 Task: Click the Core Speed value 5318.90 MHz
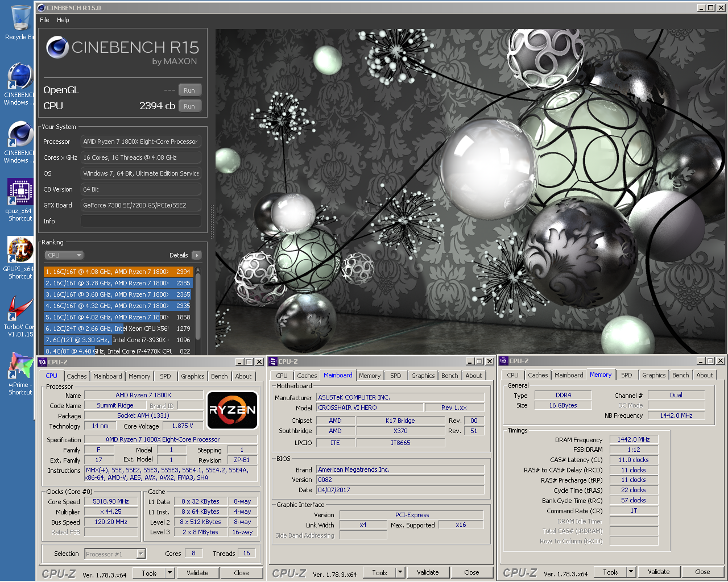(111, 501)
